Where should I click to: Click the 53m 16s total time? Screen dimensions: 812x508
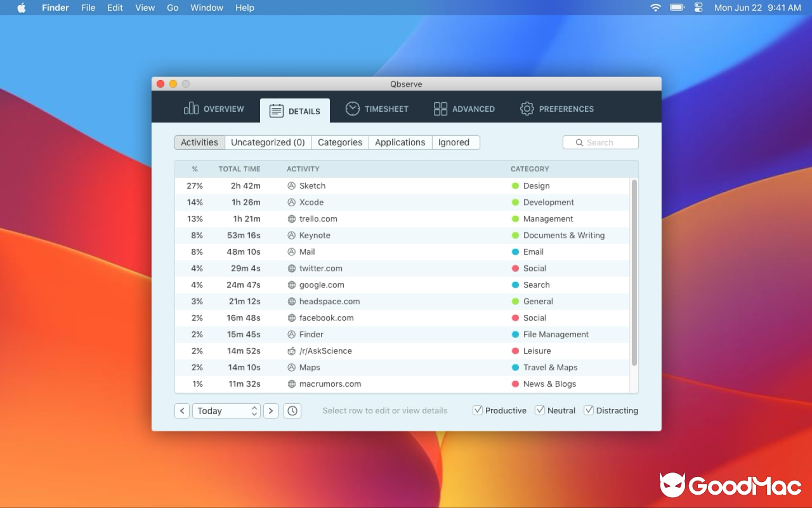244,236
